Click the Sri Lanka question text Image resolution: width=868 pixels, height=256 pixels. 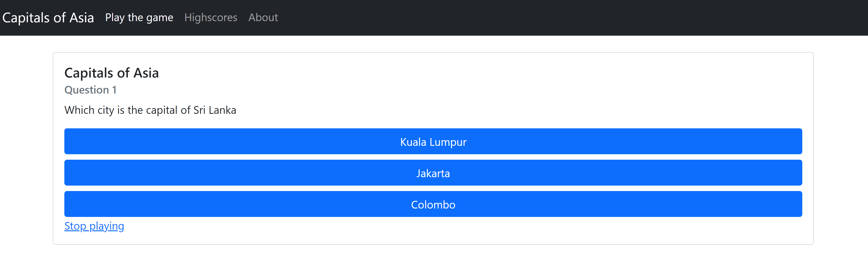(x=150, y=110)
